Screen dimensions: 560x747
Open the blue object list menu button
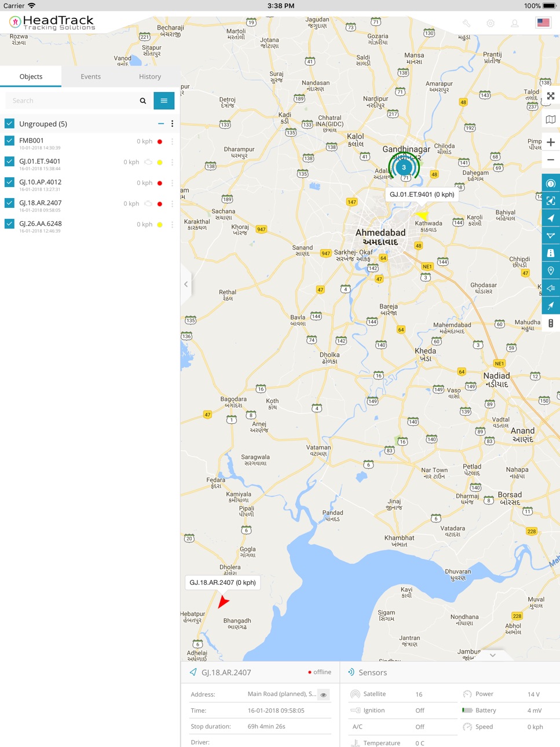[x=164, y=101]
